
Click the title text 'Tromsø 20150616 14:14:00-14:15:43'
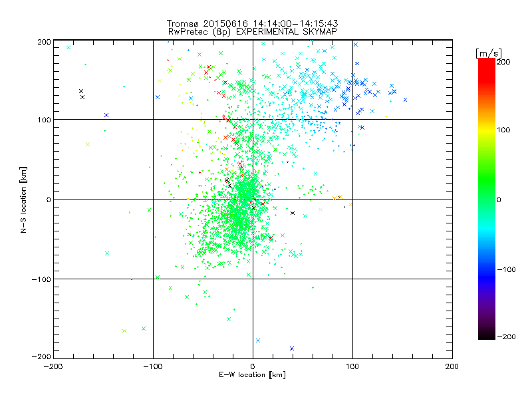point(253,23)
